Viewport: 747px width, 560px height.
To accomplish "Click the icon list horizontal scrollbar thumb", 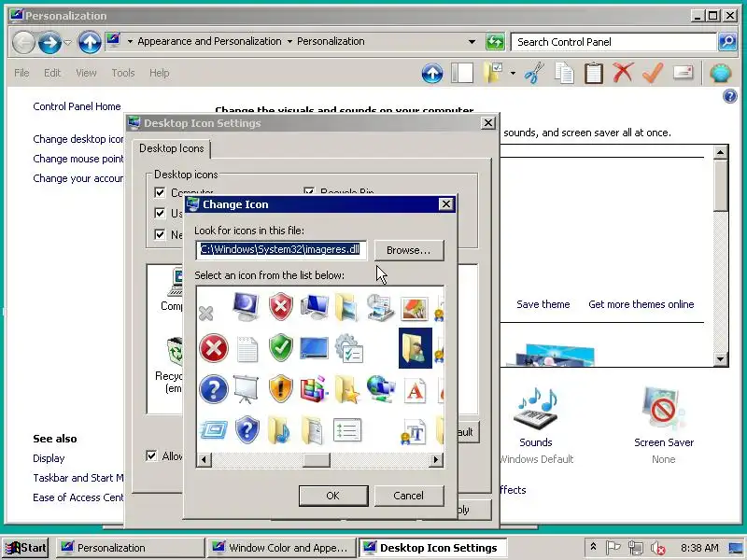I will tap(317, 460).
